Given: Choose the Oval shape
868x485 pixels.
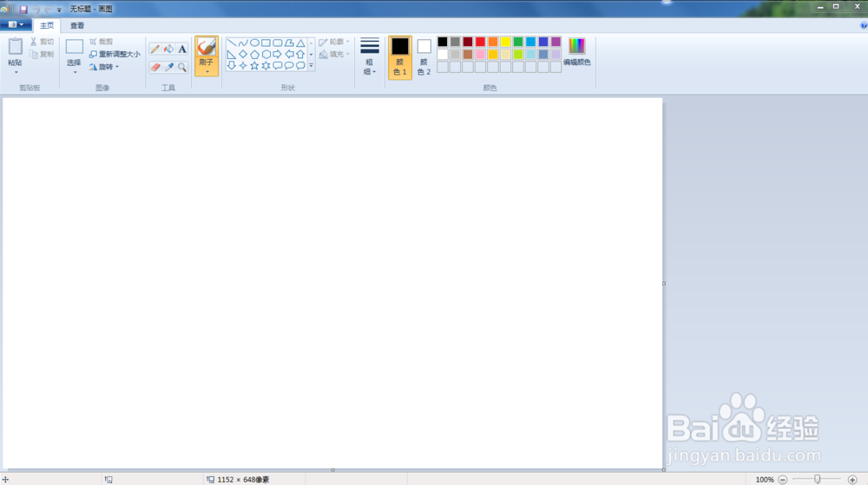Looking at the screenshot, I should 254,43.
